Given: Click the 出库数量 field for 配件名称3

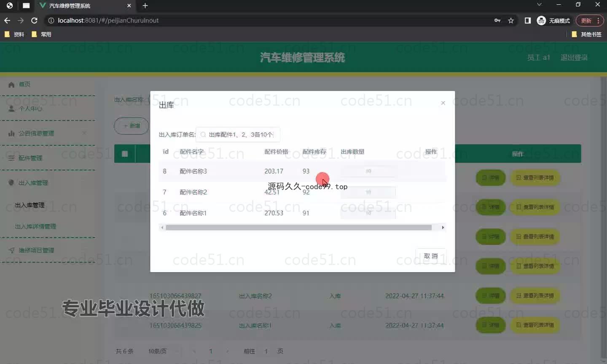Looking at the screenshot, I should point(368,171).
